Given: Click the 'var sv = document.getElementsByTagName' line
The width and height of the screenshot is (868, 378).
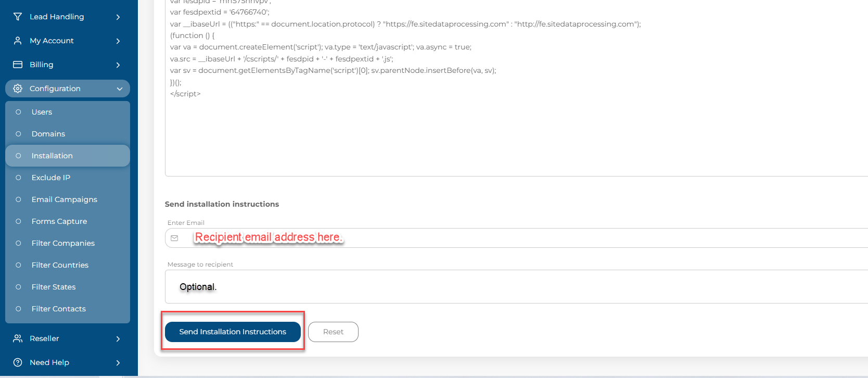Looking at the screenshot, I should click(333, 70).
